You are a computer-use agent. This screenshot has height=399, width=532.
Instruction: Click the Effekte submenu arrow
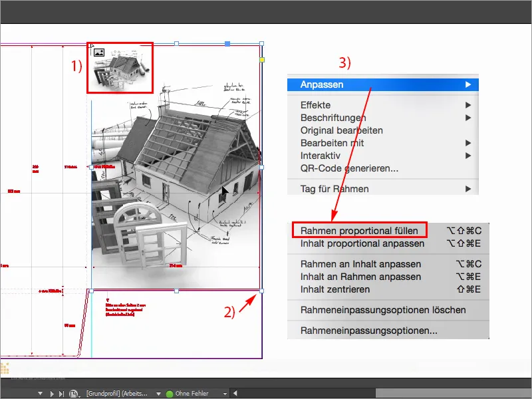[468, 105]
